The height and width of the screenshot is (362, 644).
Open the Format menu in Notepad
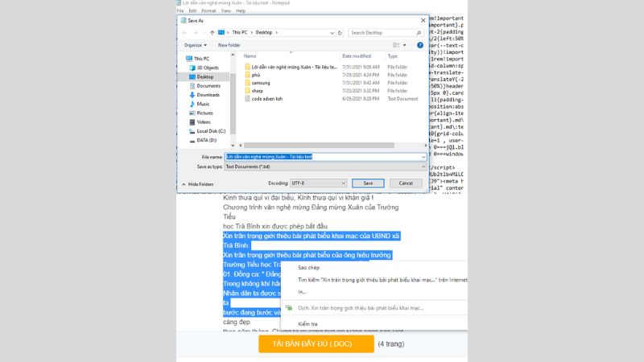click(208, 11)
